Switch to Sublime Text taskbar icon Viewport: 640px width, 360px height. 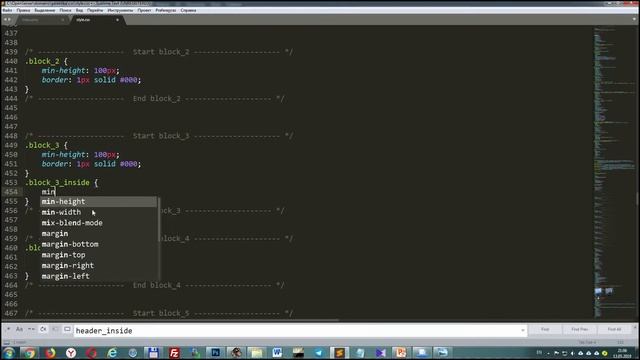[339, 353]
